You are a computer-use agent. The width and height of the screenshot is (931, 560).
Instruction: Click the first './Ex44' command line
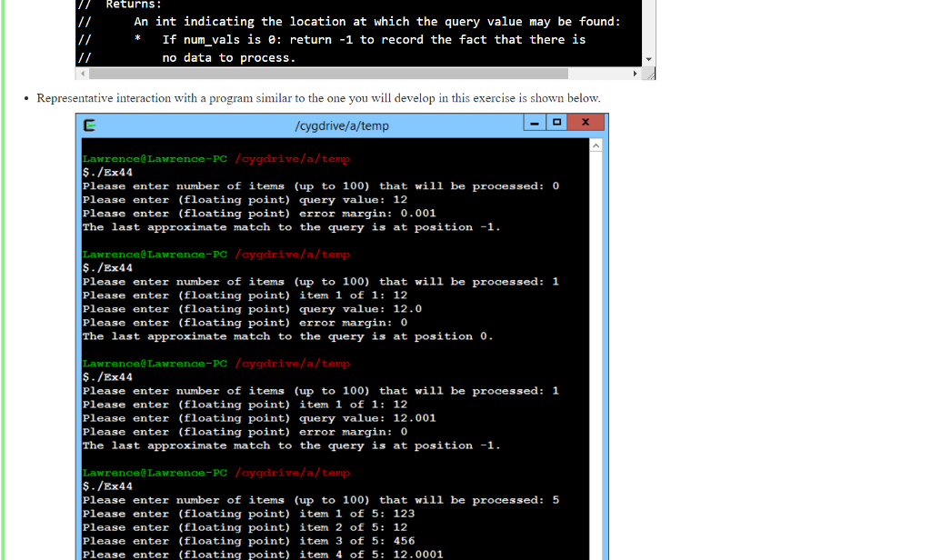107,172
